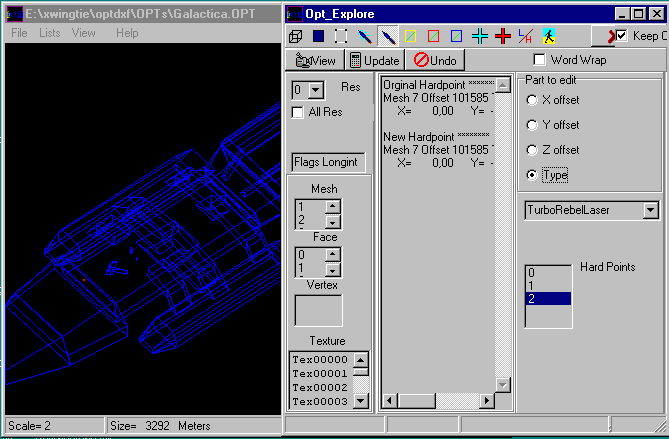
Task: Minimize the Opt_Explore window
Action: point(623,14)
